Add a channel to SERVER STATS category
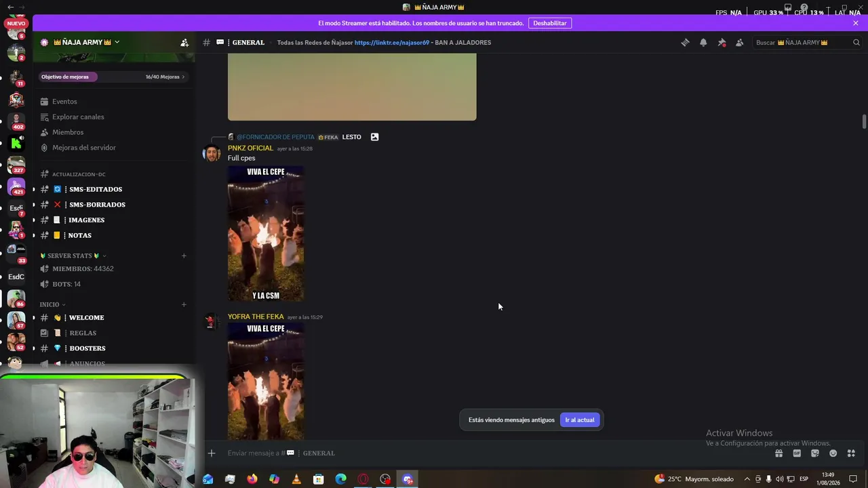This screenshot has height=488, width=868. point(184,256)
